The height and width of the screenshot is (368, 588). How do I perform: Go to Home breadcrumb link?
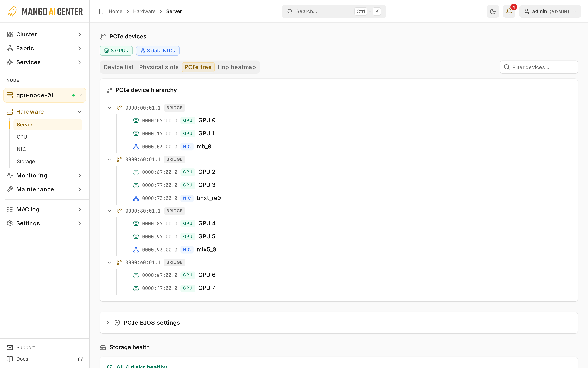115,11
